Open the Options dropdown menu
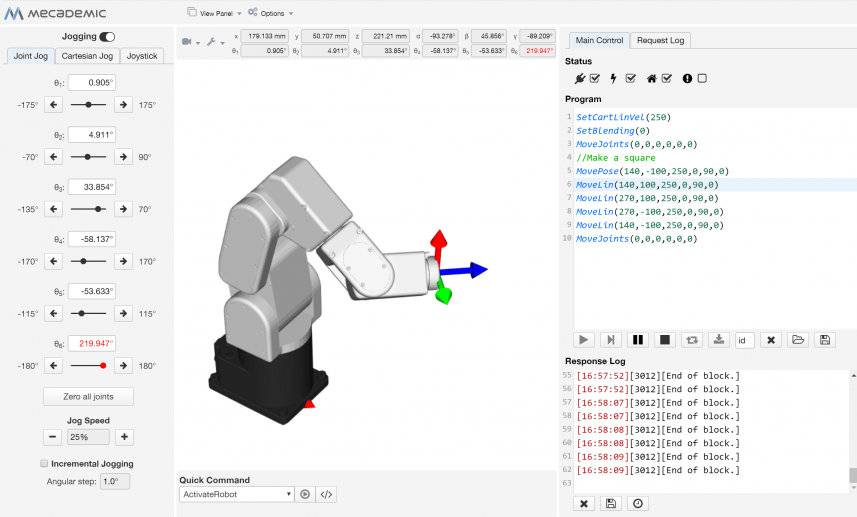Screen dimensions: 857x517 click(271, 13)
